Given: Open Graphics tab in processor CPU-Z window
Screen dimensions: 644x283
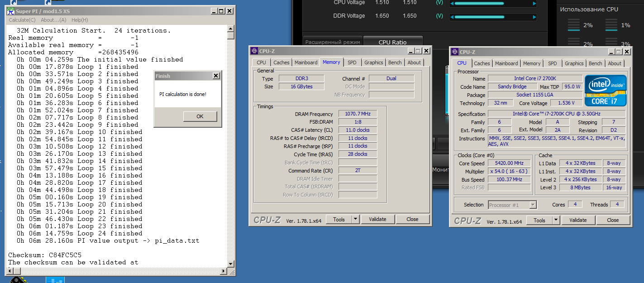Looking at the screenshot, I should pos(574,63).
